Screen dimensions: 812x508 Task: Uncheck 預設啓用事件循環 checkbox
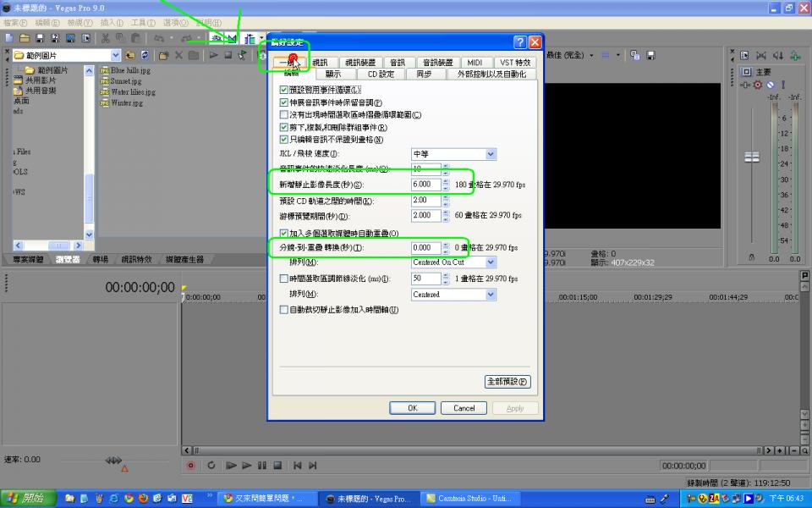(284, 90)
